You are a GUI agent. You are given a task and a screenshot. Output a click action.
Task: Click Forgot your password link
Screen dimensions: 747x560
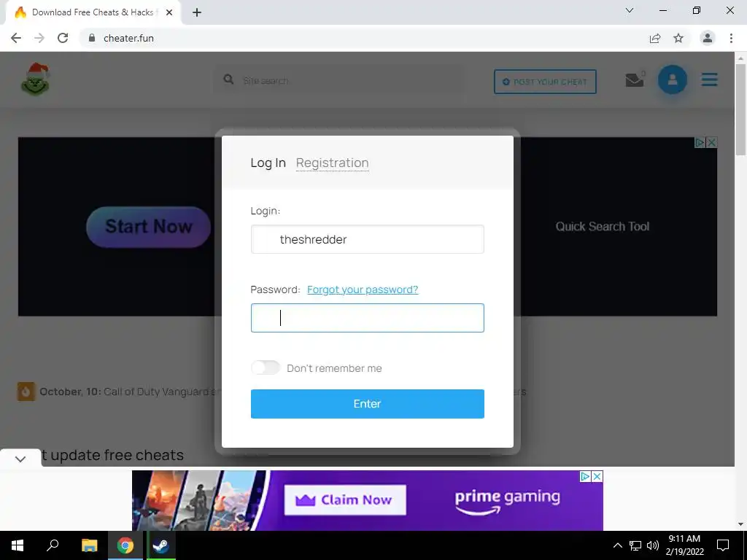point(363,289)
